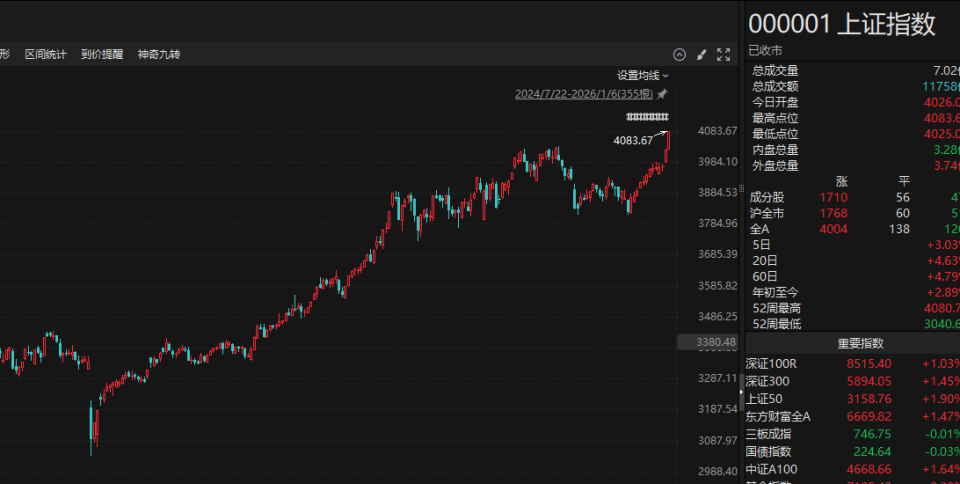Image resolution: width=960 pixels, height=484 pixels.
Task: Open the drawing brush tool
Action: coord(702,54)
